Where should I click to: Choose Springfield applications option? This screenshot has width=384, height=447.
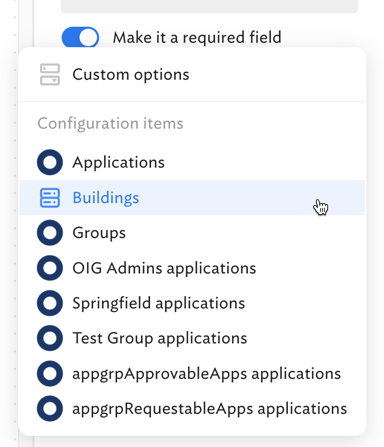(x=192, y=303)
